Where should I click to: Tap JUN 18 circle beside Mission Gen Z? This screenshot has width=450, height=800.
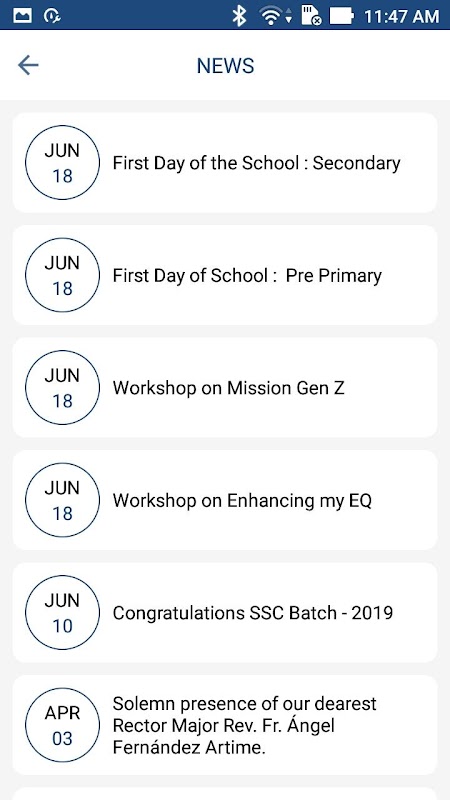[x=62, y=388]
